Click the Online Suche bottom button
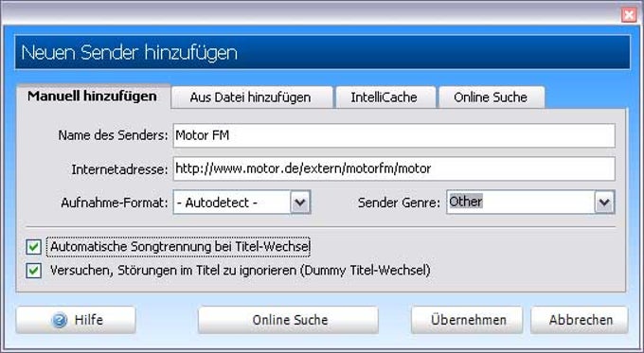The width and height of the screenshot is (644, 353). 288,320
